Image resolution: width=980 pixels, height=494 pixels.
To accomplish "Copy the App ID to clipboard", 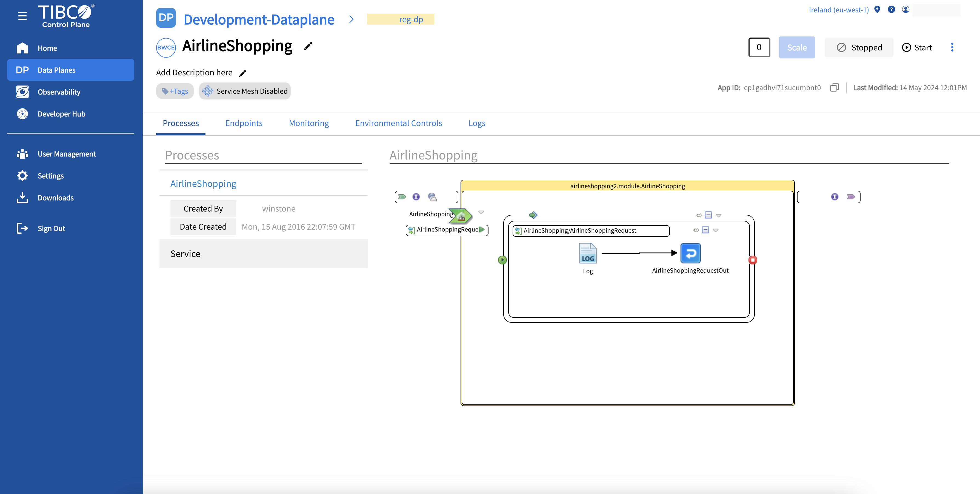I will 834,87.
